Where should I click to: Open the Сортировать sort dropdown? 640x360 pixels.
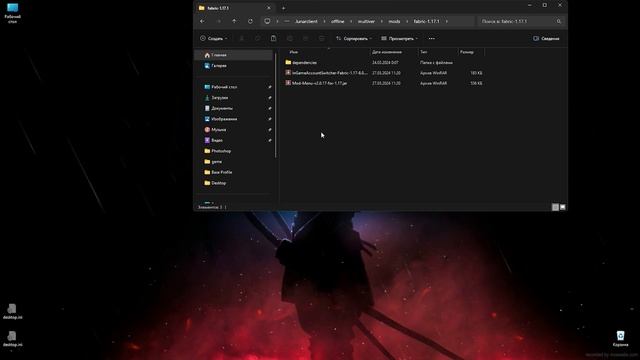click(x=353, y=38)
